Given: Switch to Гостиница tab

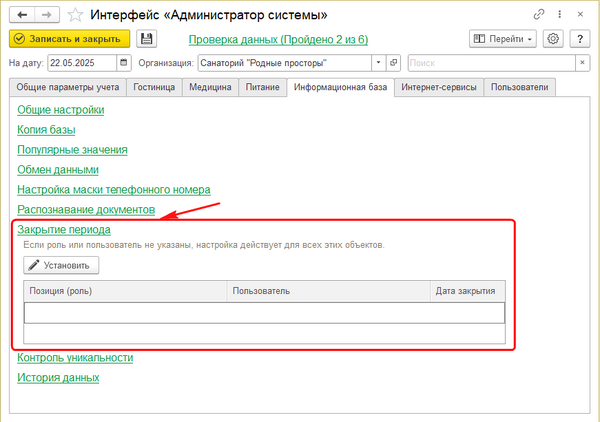Looking at the screenshot, I should click(x=154, y=87).
